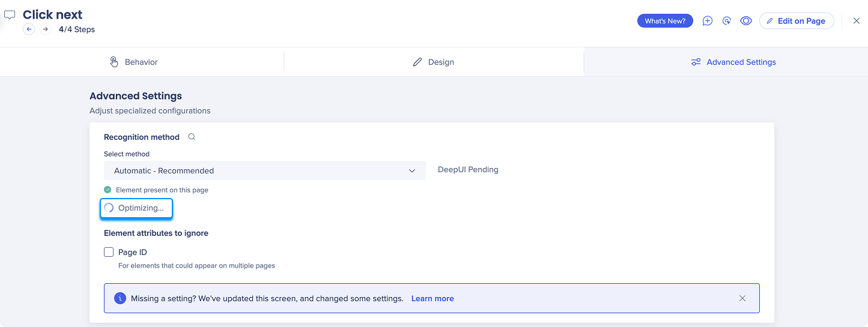Switch to the Behavior tab
Screen dimensions: 868x327
point(134,62)
